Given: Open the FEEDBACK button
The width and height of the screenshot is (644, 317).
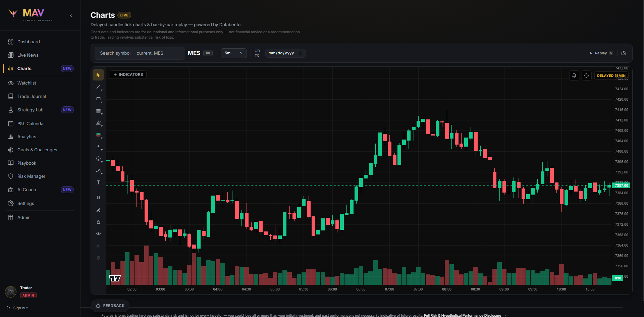Looking at the screenshot, I should pos(110,306).
